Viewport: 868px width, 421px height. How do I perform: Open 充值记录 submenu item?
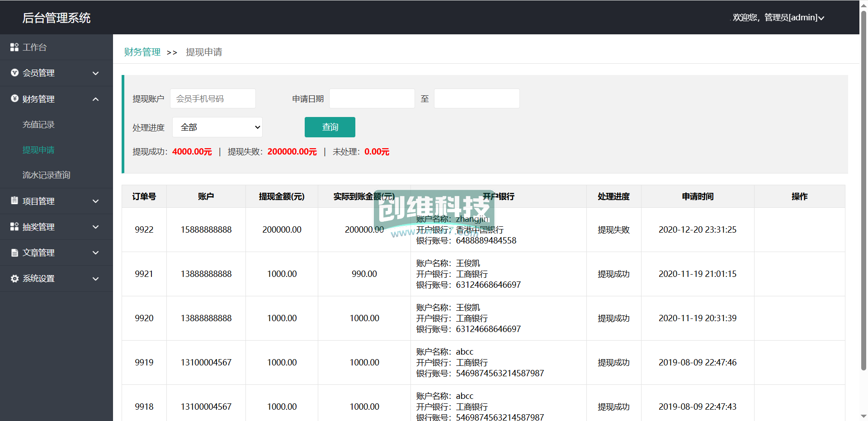[38, 125]
